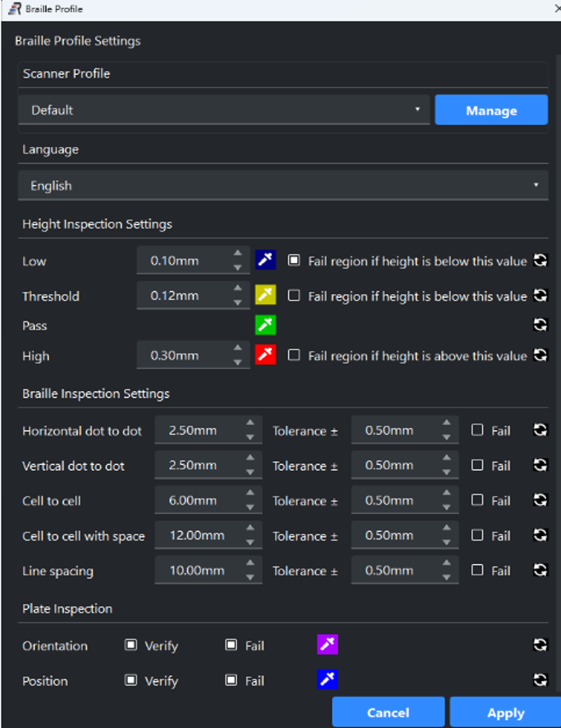Reset the Low height value icon
This screenshot has height=728, width=561.
(540, 261)
